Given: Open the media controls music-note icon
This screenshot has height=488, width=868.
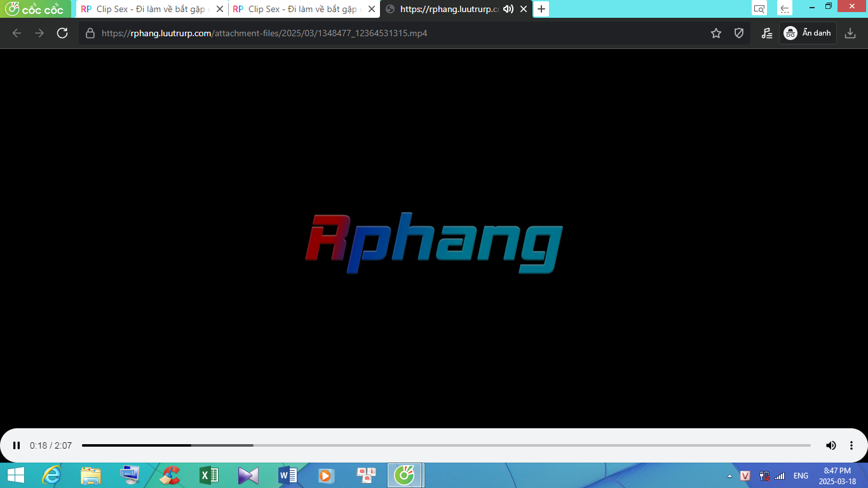Looking at the screenshot, I should click(767, 33).
